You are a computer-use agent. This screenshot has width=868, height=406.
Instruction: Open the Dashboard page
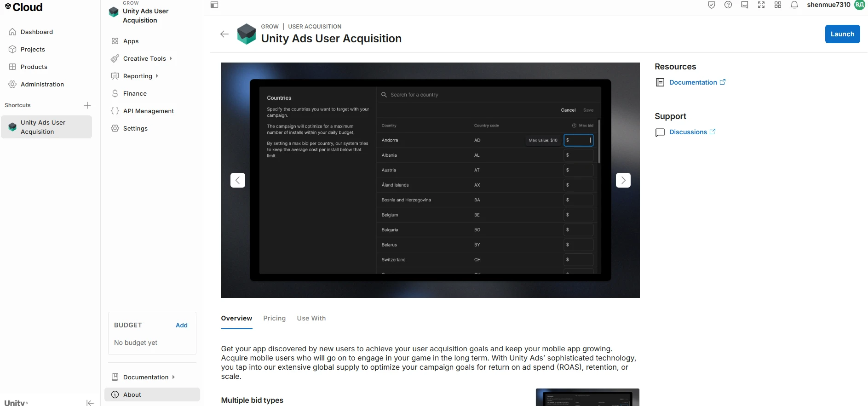tap(37, 32)
